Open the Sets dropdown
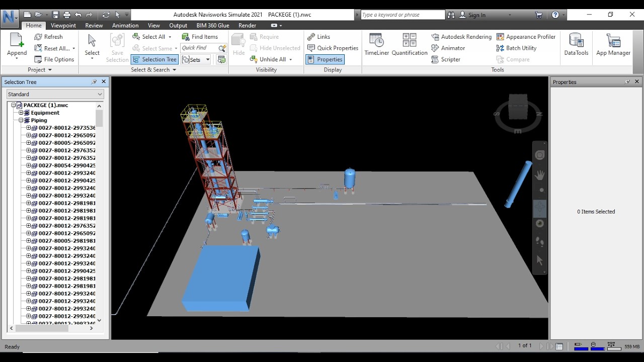 207,59
